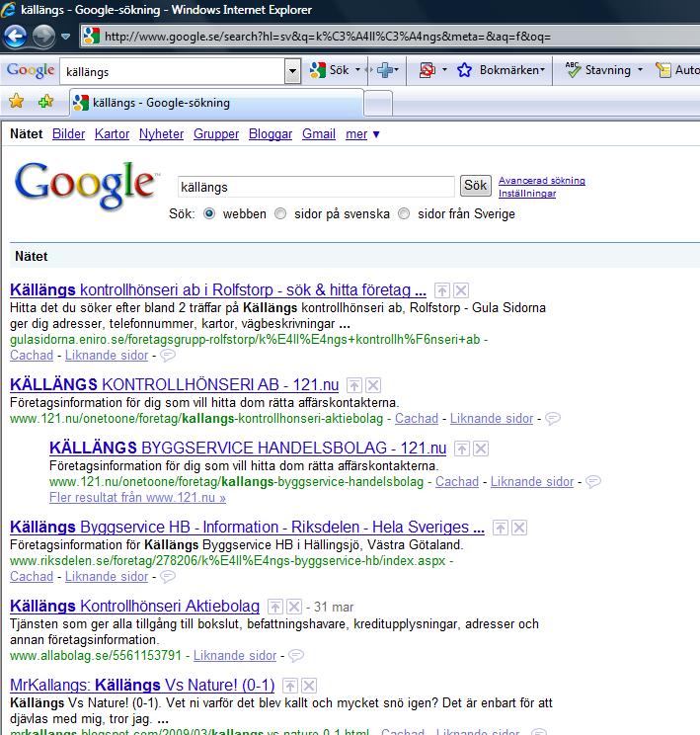
Task: Click the popup blocker toolbar icon
Action: [427, 70]
